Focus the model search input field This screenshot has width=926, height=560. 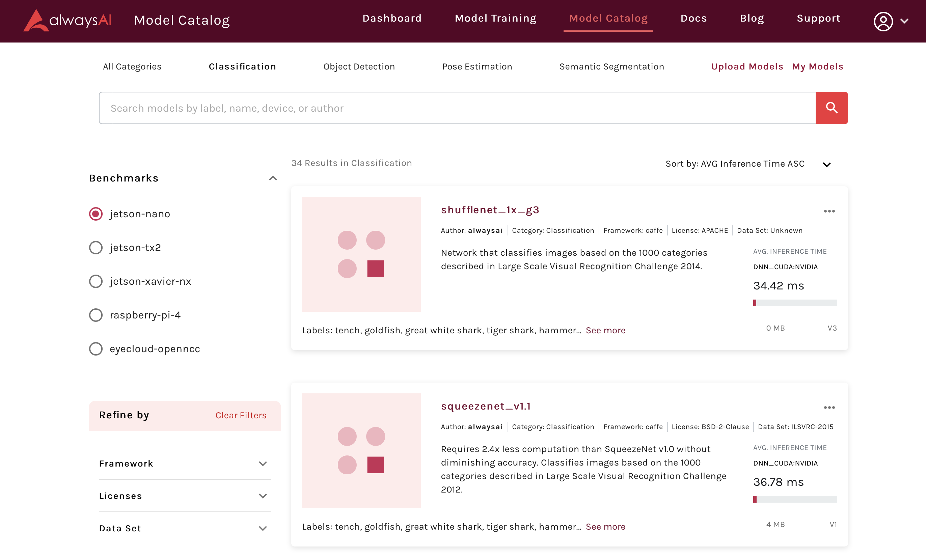[x=457, y=108]
